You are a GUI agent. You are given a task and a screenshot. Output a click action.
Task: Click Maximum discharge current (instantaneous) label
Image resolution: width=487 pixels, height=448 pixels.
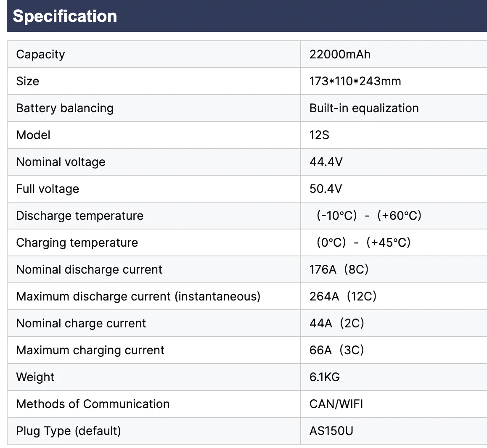coord(138,296)
